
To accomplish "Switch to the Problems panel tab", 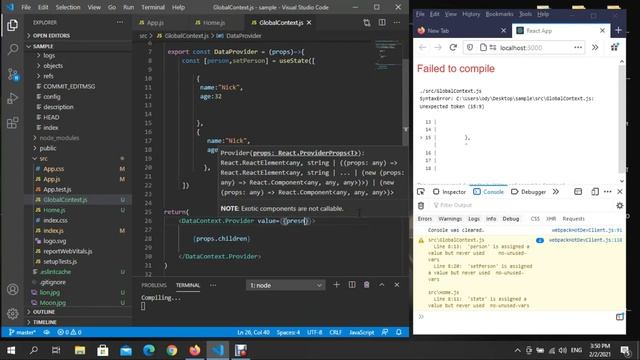I will (154, 285).
